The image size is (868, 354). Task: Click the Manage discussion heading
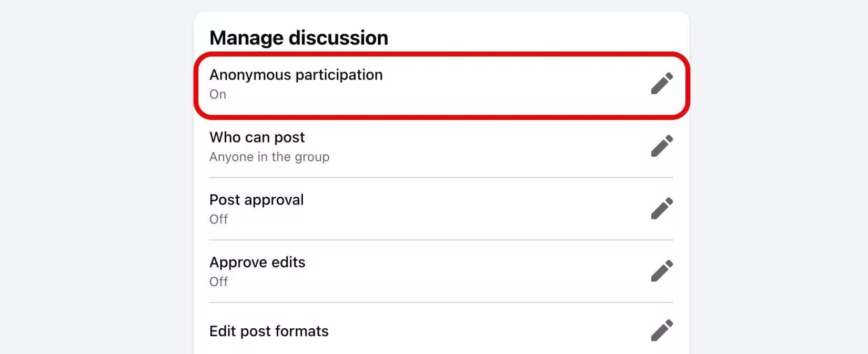tap(298, 38)
